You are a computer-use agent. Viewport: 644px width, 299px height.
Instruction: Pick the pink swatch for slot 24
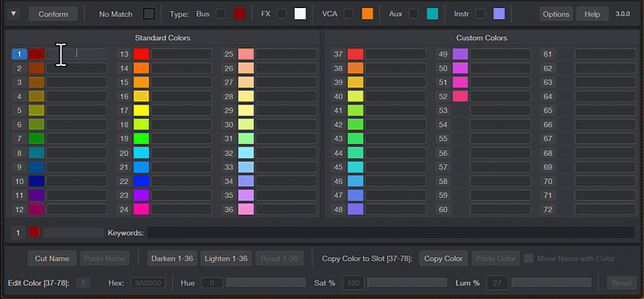[x=142, y=210]
